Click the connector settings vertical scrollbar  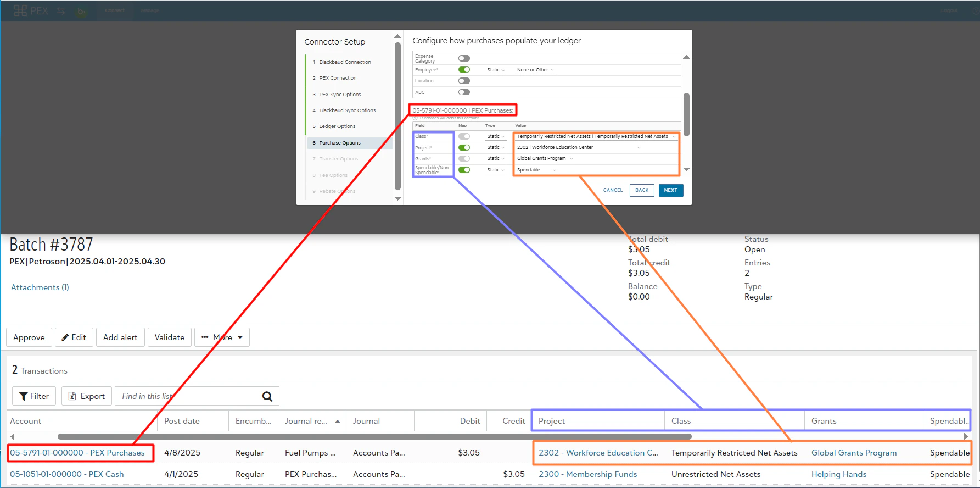tap(686, 114)
